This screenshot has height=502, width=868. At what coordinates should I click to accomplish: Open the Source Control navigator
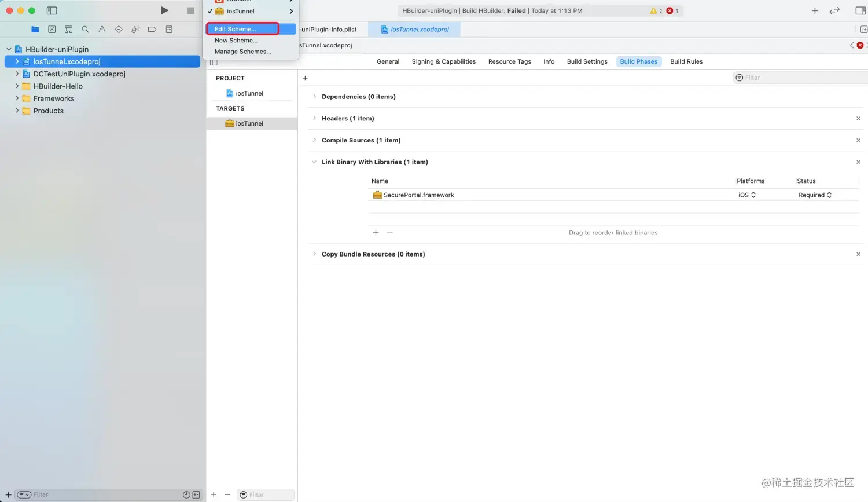point(52,30)
